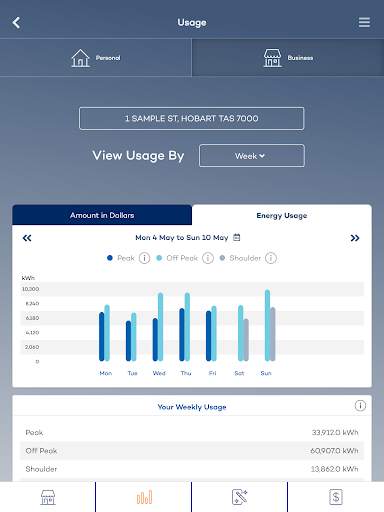Show info about Shoulder usage
Image resolution: width=384 pixels, height=512 pixels.
click(x=271, y=258)
